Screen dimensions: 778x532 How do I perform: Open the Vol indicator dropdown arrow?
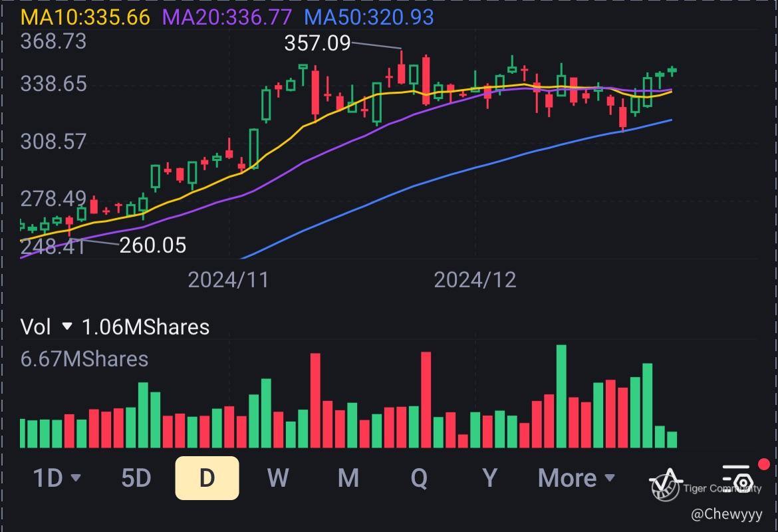(66, 327)
